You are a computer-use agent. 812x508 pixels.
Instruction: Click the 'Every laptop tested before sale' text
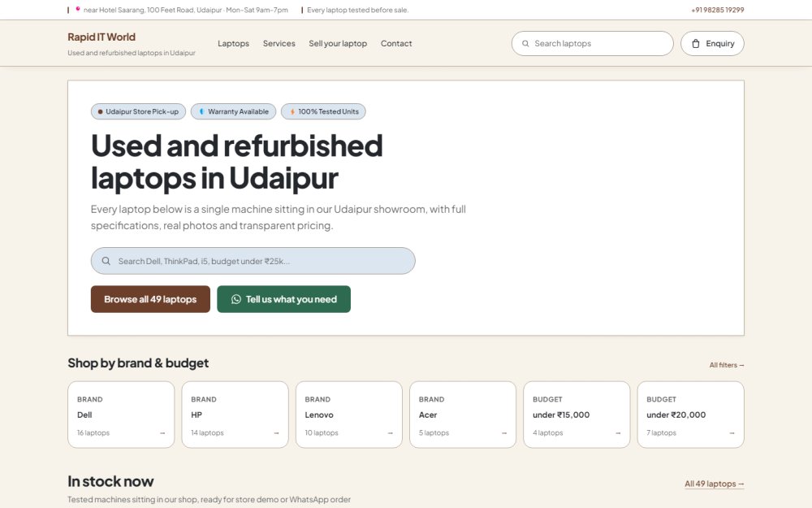click(x=358, y=10)
